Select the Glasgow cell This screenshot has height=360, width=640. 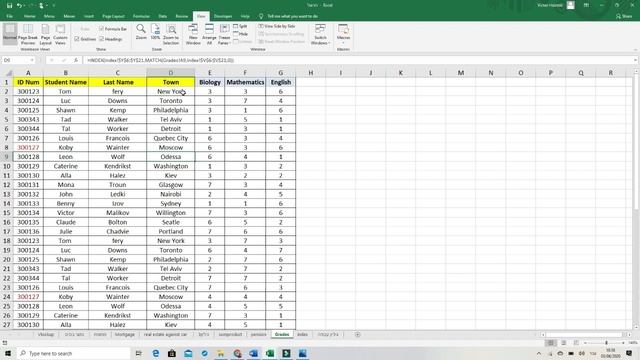click(171, 185)
